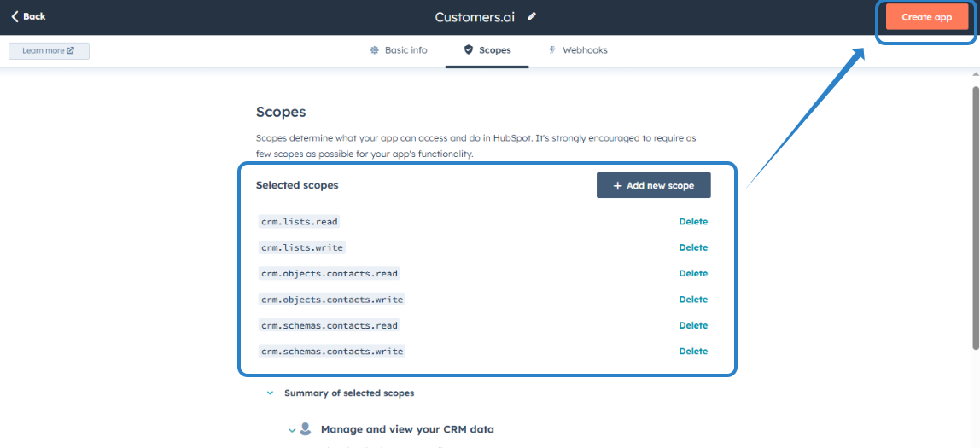Click the crm.objects.contacts.write scope name
This screenshot has height=448, width=980.
(332, 300)
